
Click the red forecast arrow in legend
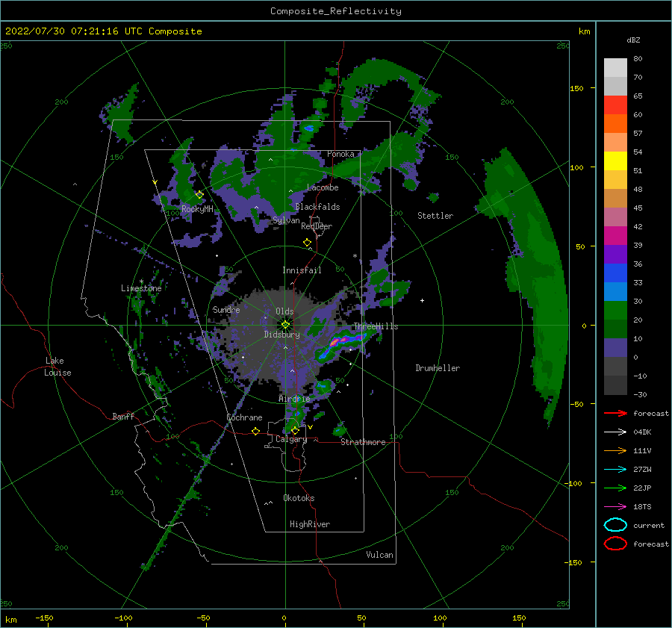(615, 413)
